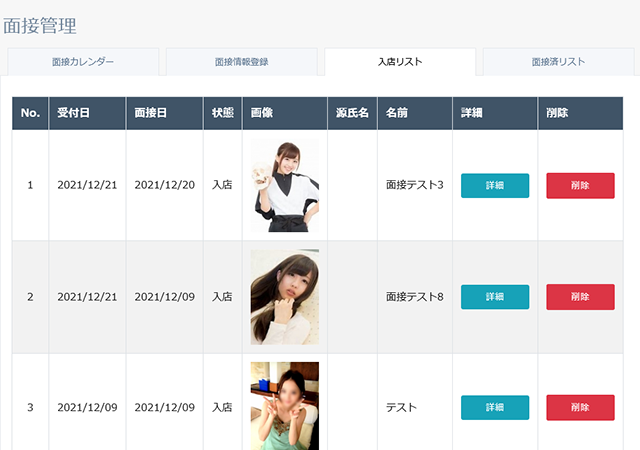
Task: Click 受付日 2021/12/09 in row 3
Action: point(87,408)
